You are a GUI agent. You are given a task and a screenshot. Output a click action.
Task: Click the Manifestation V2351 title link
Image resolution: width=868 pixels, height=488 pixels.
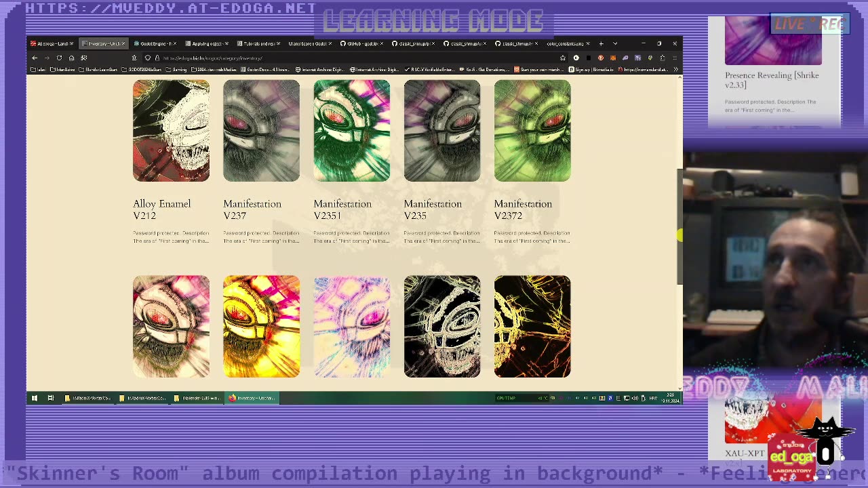point(342,209)
